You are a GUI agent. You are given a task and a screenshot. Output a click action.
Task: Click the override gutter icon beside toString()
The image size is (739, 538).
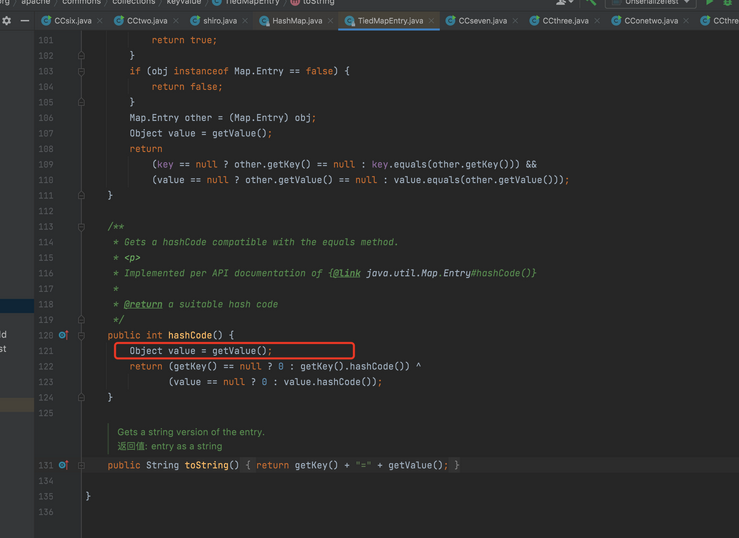64,465
